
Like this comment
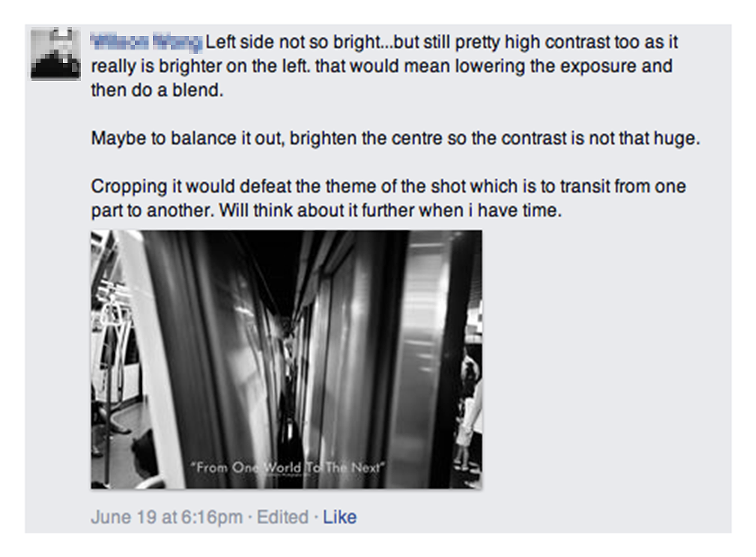pos(339,517)
